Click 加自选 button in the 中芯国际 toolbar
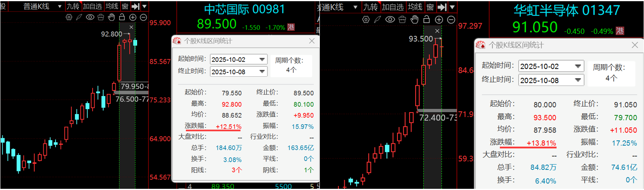The height and width of the screenshot is (190, 644). 93,7
